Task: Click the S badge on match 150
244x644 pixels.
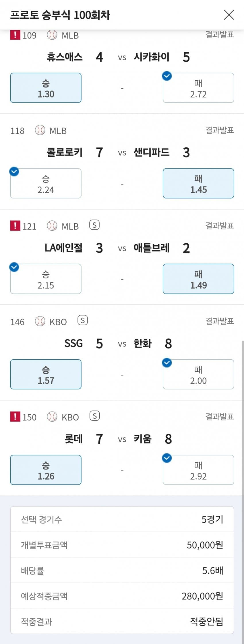Action: click(x=94, y=416)
